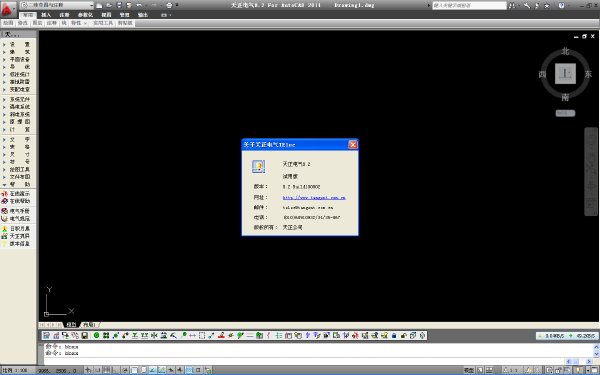Click the Plot printer icon in quick access toolbar

[x=170, y=5]
